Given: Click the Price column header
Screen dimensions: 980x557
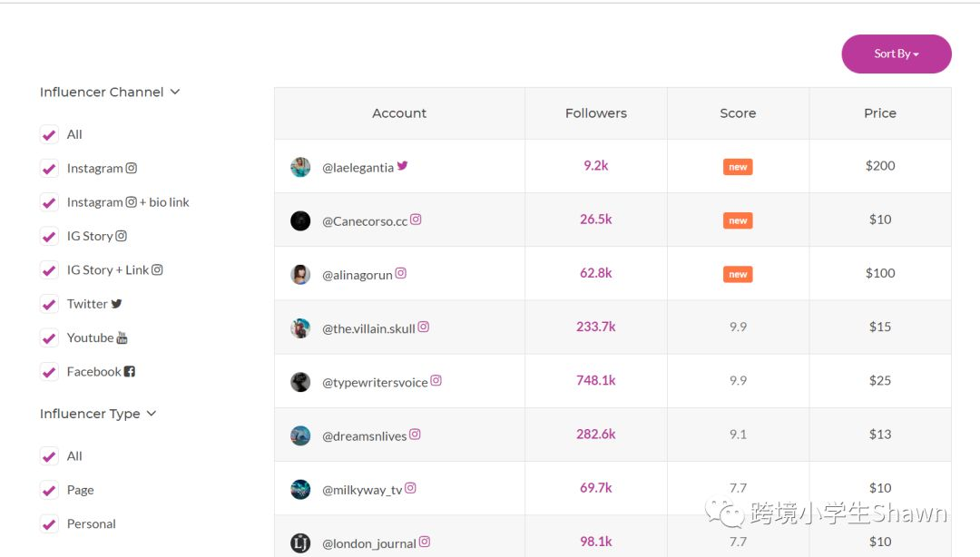Looking at the screenshot, I should (880, 113).
